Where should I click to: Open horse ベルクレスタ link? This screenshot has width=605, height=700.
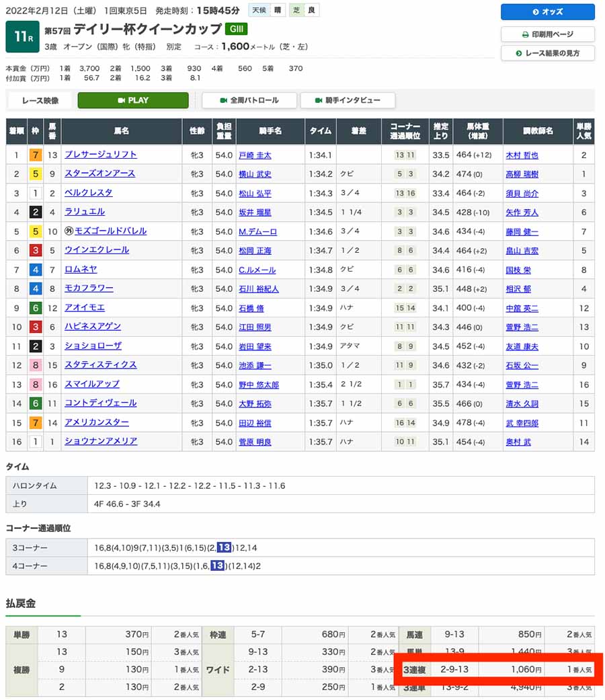coord(88,192)
